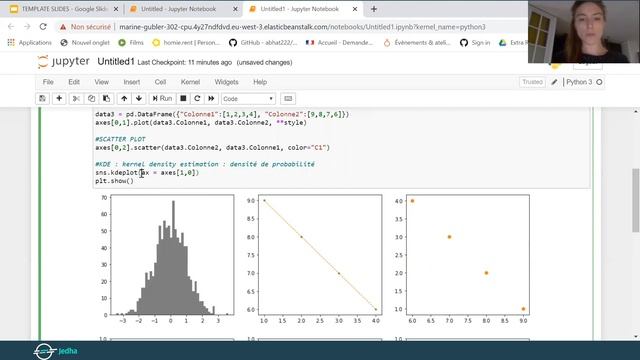Click the Python 3 kernel status circle
640x360 pixels.
[599, 82]
